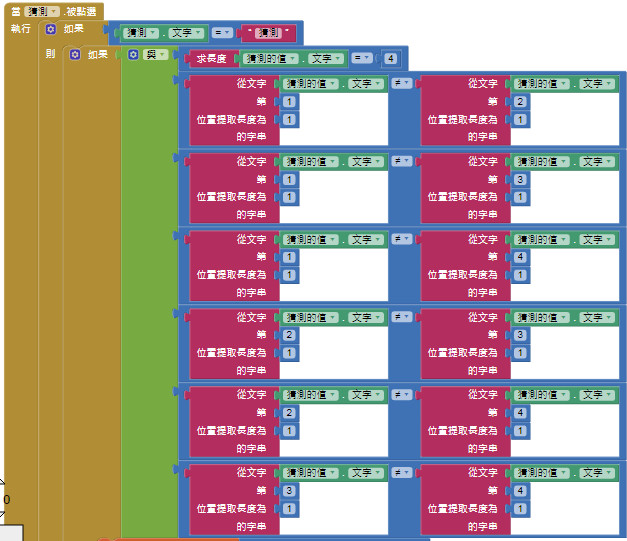This screenshot has width=627, height=541.
Task: Open right 文字 dropdown in 1 vs 3 row
Action: pos(597,162)
